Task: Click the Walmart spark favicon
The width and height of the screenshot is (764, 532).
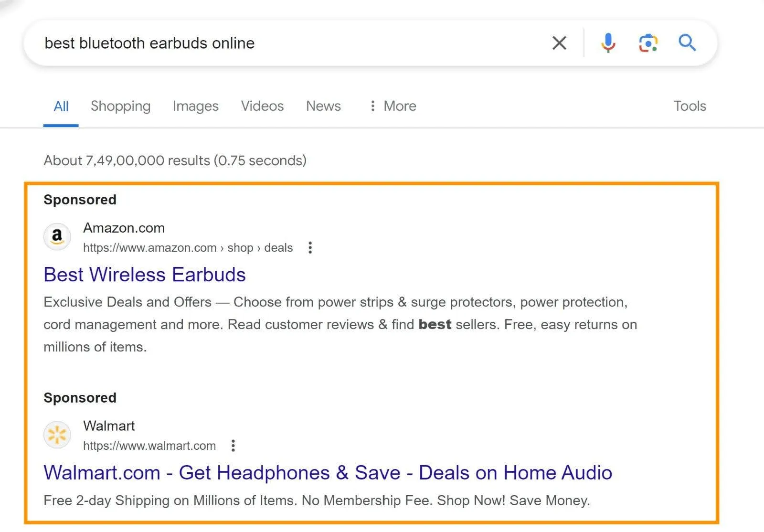Action: [x=57, y=435]
